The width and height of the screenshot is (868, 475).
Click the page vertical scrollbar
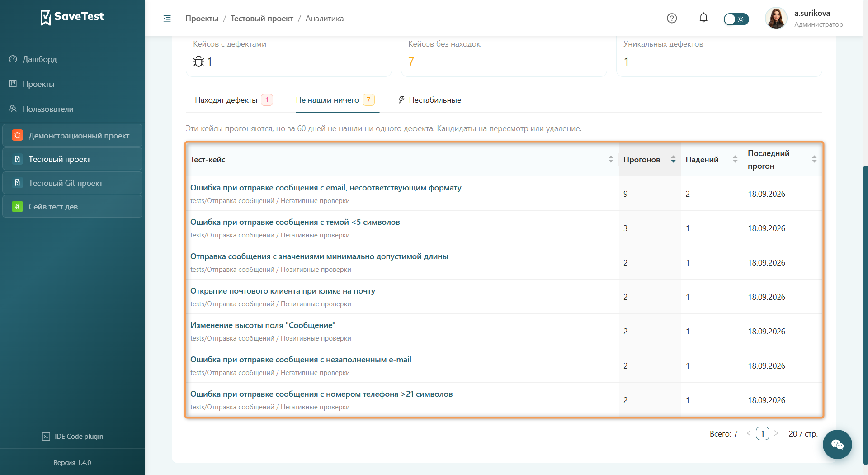(865, 315)
